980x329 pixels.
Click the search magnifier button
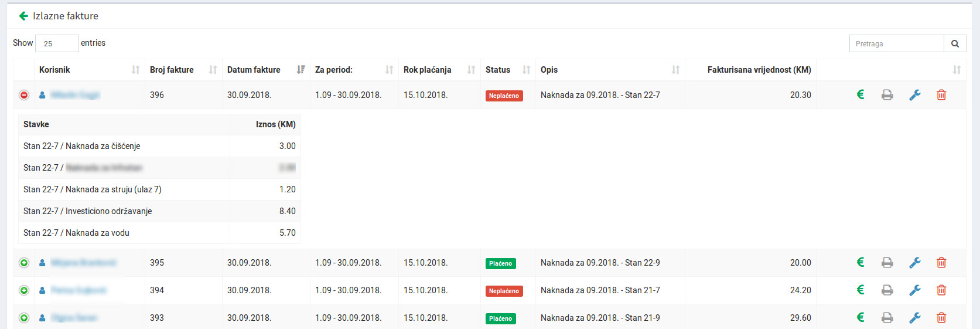[955, 43]
